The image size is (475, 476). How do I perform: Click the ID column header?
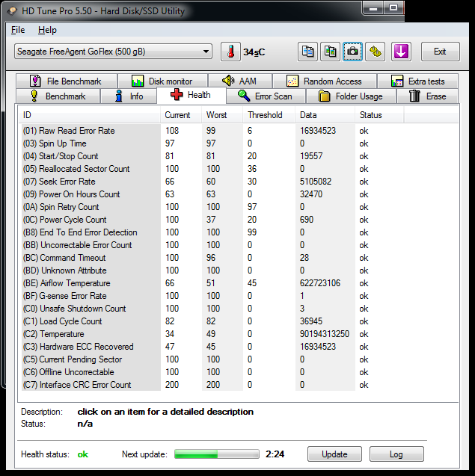pos(90,115)
